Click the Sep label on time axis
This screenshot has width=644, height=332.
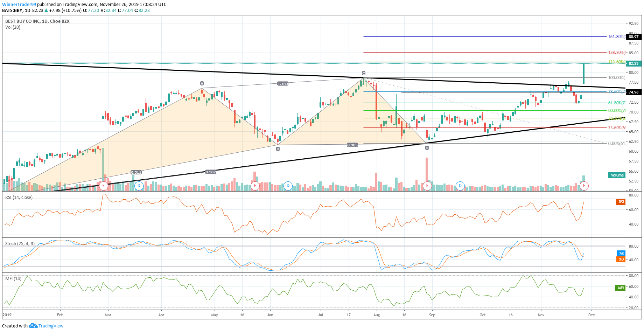pos(432,315)
